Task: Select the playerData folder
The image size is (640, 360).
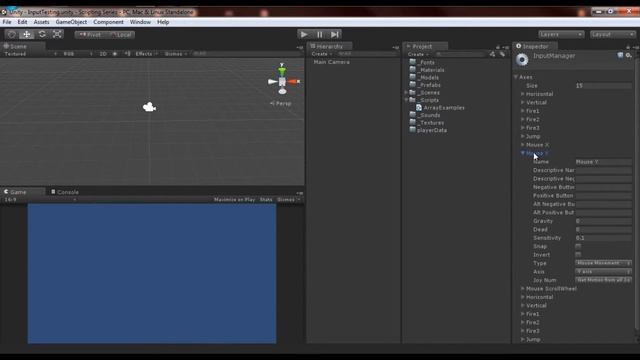Action: click(x=428, y=130)
